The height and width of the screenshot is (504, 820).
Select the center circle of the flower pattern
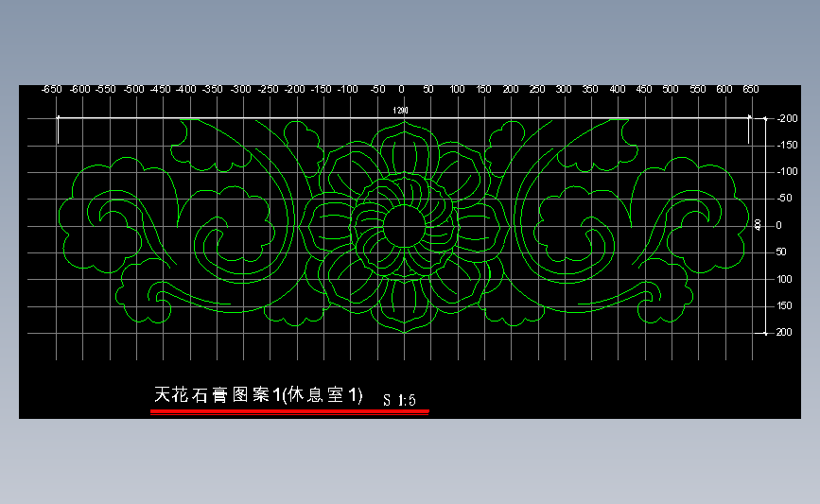tap(404, 226)
